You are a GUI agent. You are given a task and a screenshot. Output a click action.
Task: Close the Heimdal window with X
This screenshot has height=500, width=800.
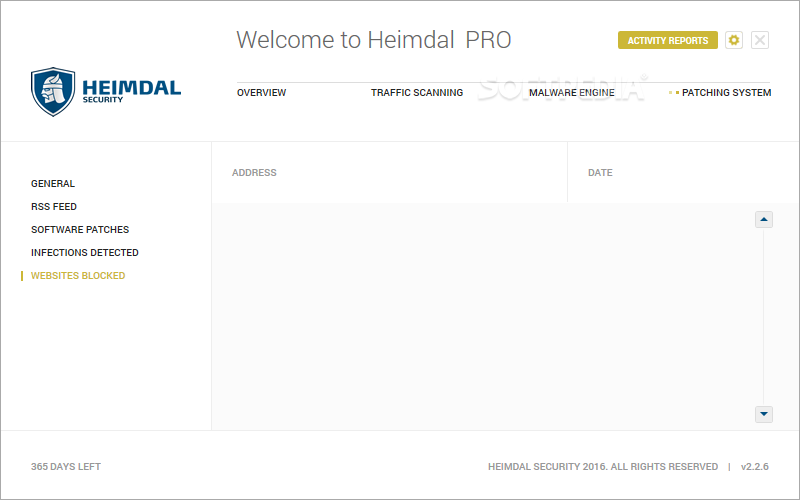click(760, 40)
